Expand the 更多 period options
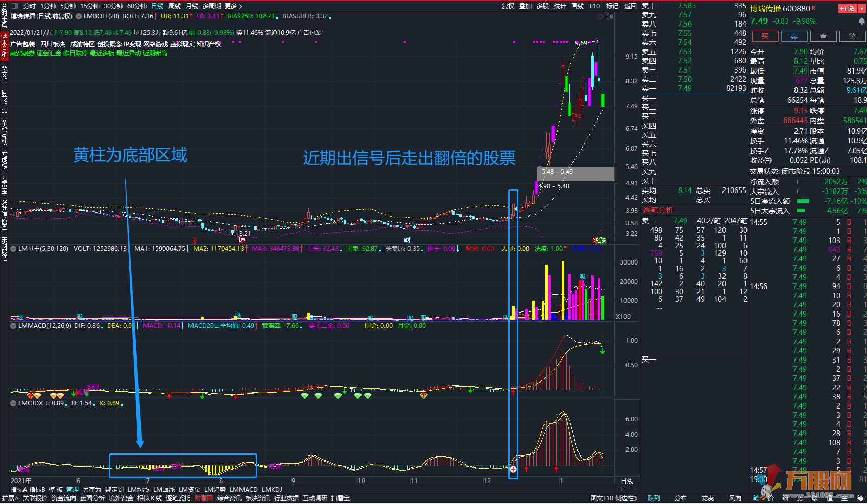The image size is (867, 504). pyautogui.click(x=233, y=6)
